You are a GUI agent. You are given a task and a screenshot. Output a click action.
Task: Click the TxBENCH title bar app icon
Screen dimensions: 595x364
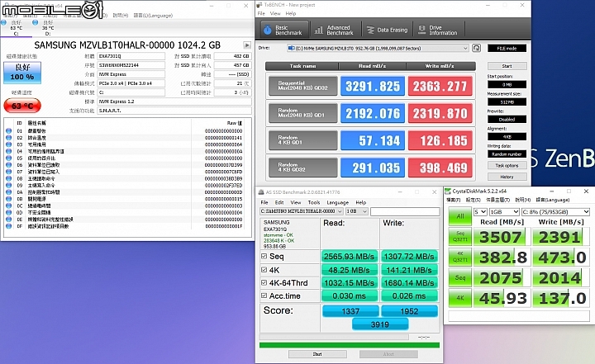click(x=259, y=5)
